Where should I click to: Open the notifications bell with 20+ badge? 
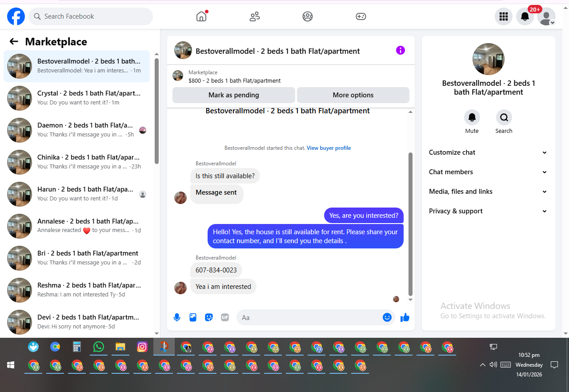pos(525,16)
